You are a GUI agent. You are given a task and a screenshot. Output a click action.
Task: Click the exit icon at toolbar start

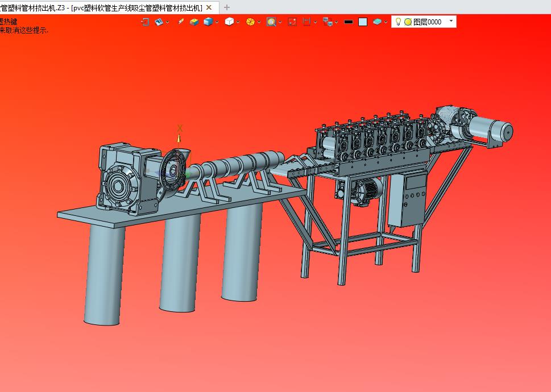click(x=145, y=22)
